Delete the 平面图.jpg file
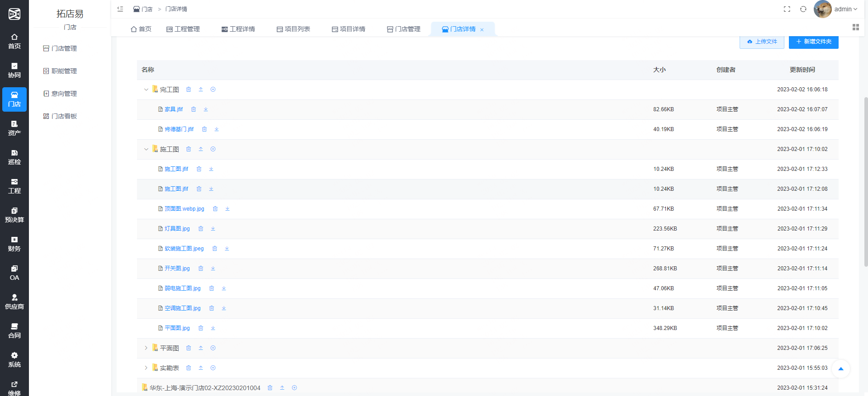Image resolution: width=868 pixels, height=396 pixels. point(201,328)
